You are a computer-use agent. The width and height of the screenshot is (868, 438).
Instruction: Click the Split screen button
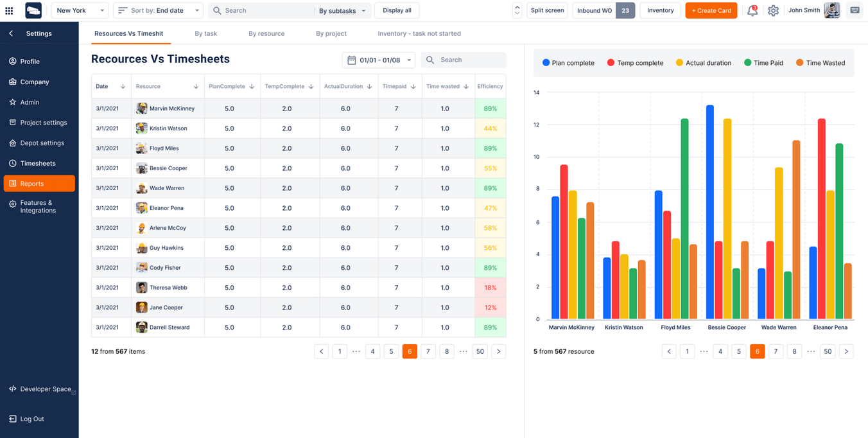pos(548,10)
